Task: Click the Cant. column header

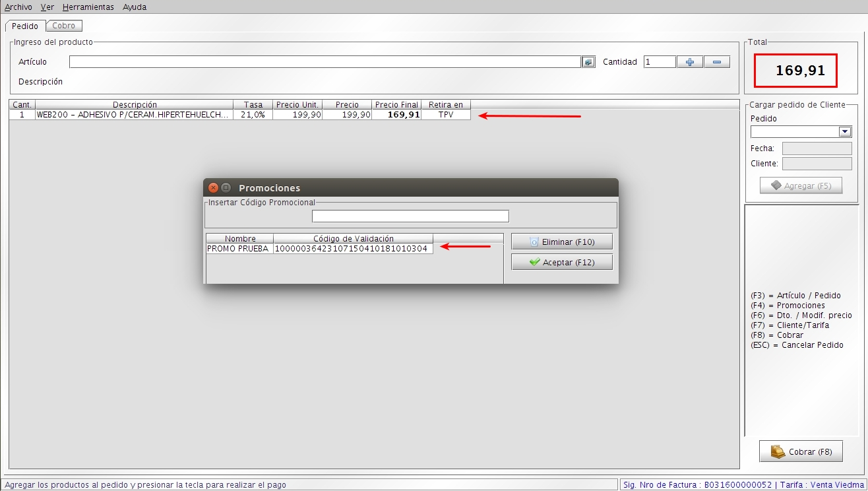Action: tap(22, 105)
